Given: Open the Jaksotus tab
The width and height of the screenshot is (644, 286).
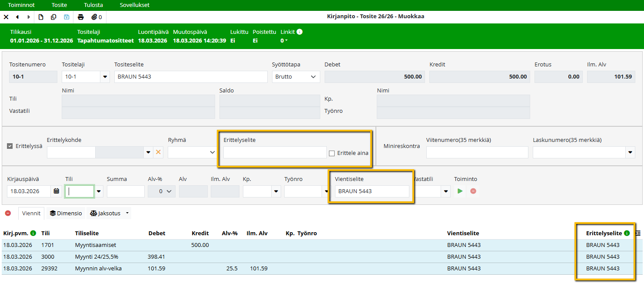Looking at the screenshot, I should tap(106, 213).
